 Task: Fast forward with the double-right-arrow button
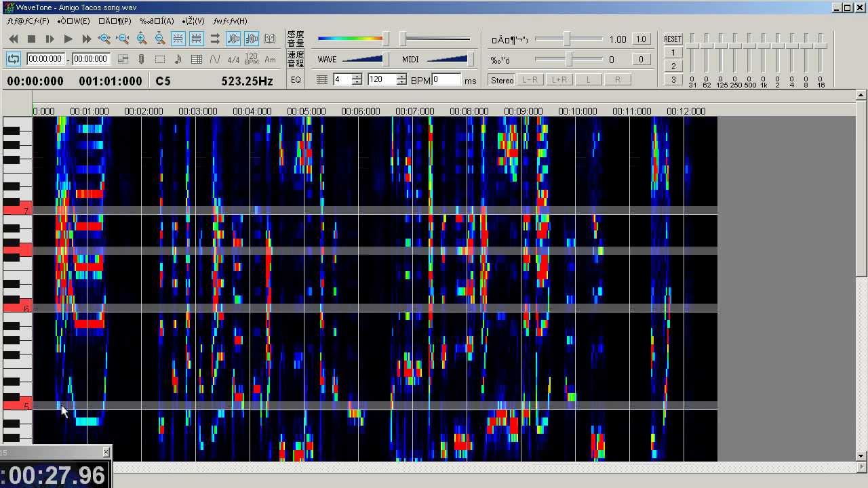[x=86, y=39]
